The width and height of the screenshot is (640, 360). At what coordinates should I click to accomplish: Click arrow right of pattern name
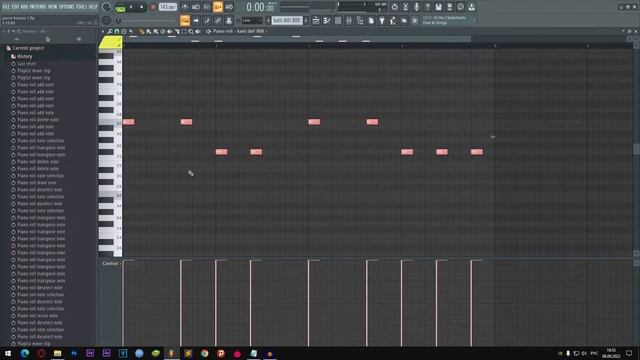coord(306,20)
